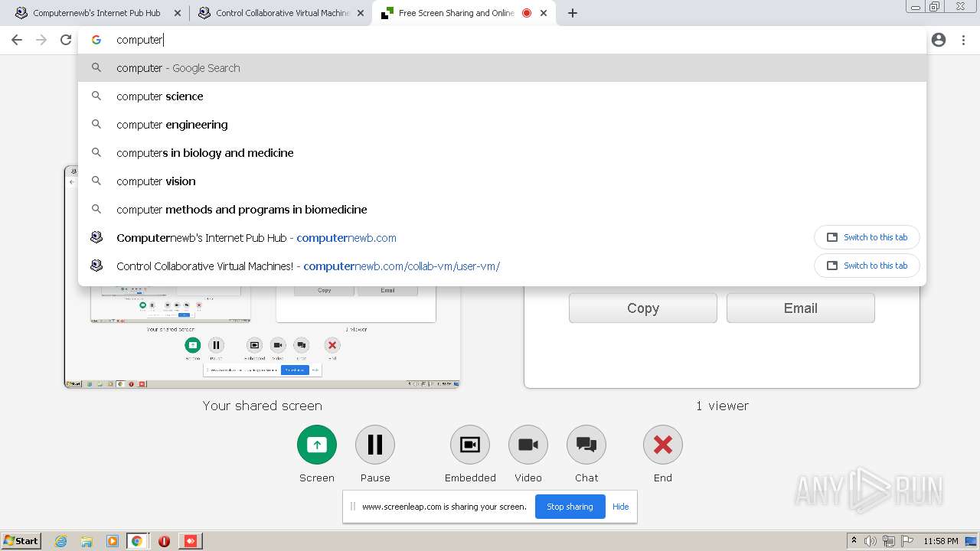The image size is (980, 551).
Task: Go forward with the forward arrow
Action: pos(41,40)
